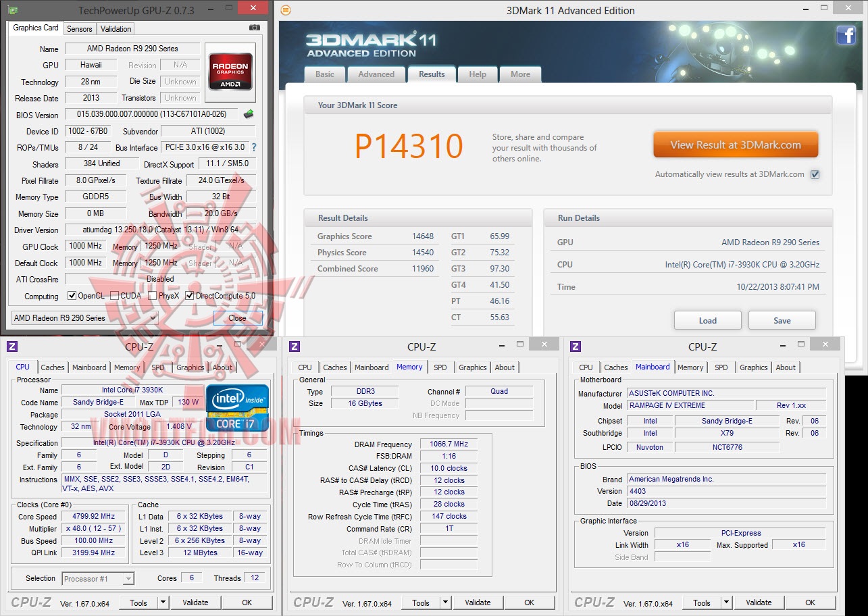The width and height of the screenshot is (868, 616).
Task: Click OK in the CPU-Z processor window
Action: (247, 602)
